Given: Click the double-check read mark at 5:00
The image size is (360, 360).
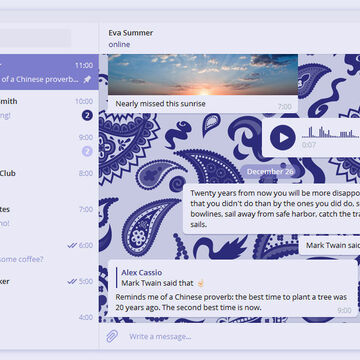Looking at the screenshot, I should (x=72, y=281).
